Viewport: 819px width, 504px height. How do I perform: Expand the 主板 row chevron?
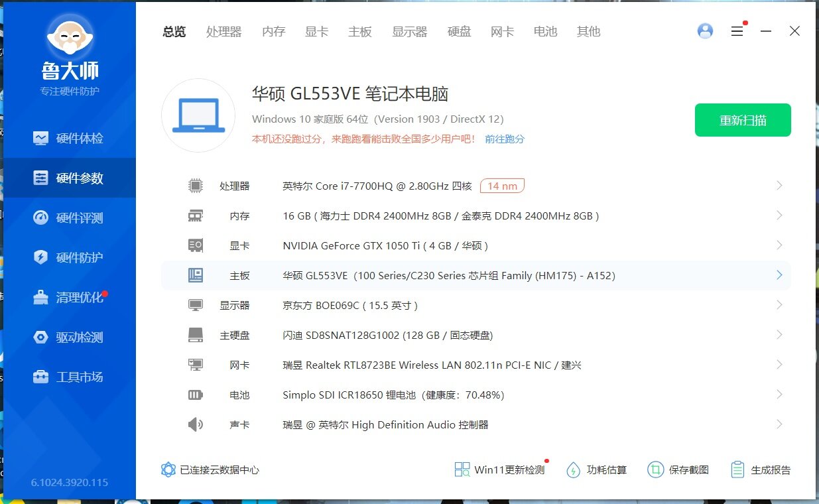pyautogui.click(x=779, y=275)
